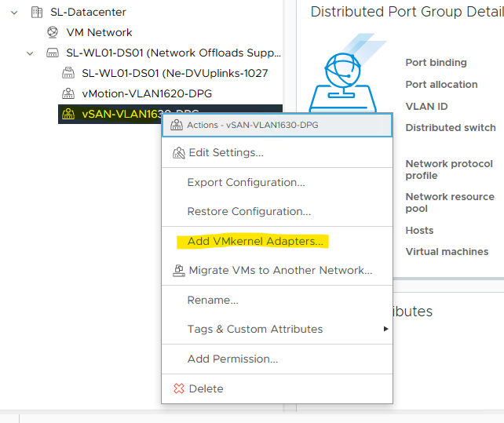Select Add VMkernel Adapters... option
Image resolution: width=504 pixels, height=423 pixels.
click(277, 241)
